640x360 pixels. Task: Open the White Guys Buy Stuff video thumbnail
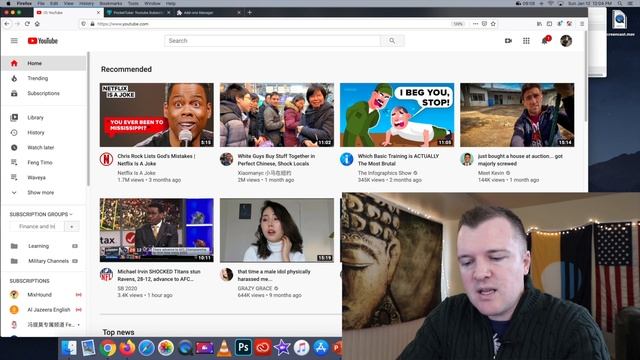click(277, 115)
